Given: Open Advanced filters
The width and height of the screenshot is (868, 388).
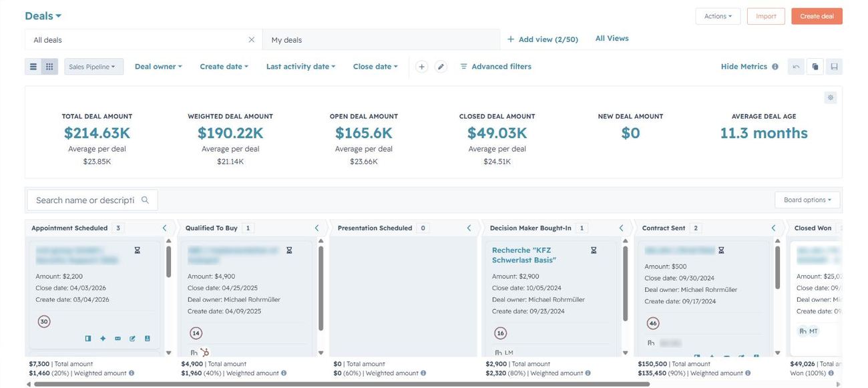Looking at the screenshot, I should [x=495, y=67].
